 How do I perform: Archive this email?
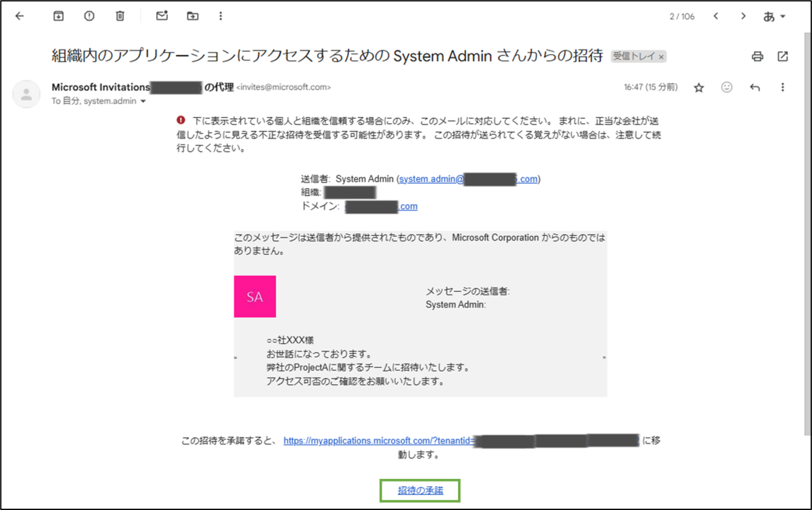pyautogui.click(x=58, y=16)
